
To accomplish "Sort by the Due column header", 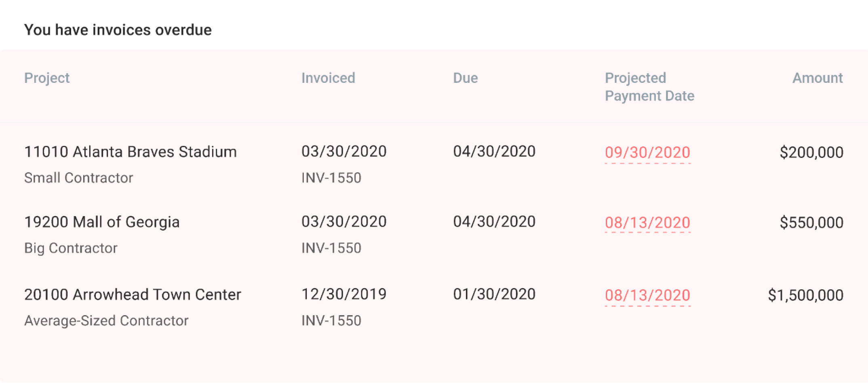I will tap(465, 78).
